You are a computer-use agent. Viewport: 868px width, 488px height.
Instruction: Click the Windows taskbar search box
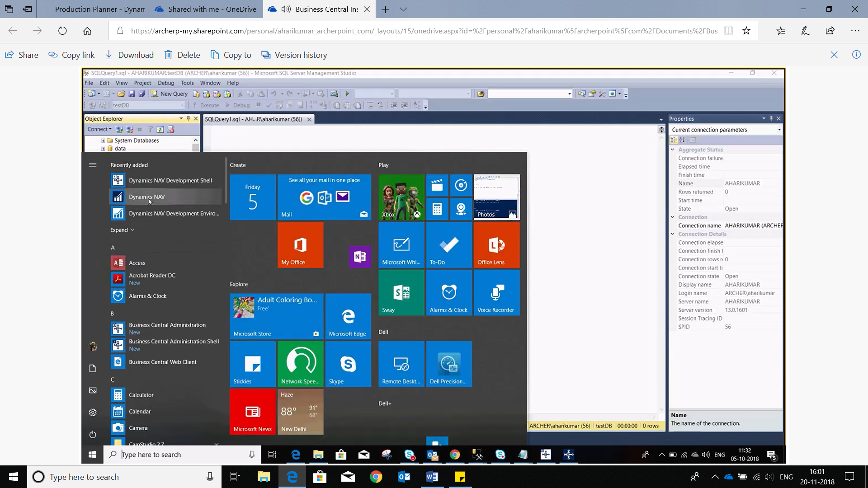[124, 477]
